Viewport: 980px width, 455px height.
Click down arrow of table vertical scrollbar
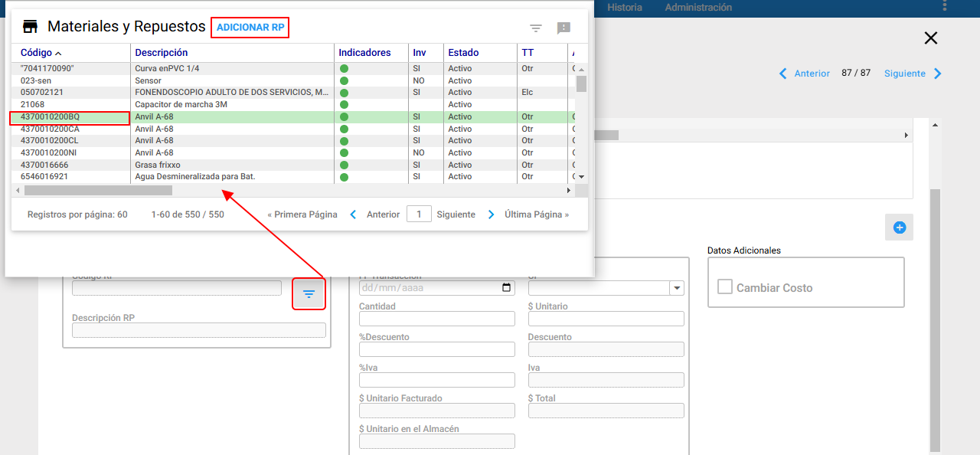point(581,177)
